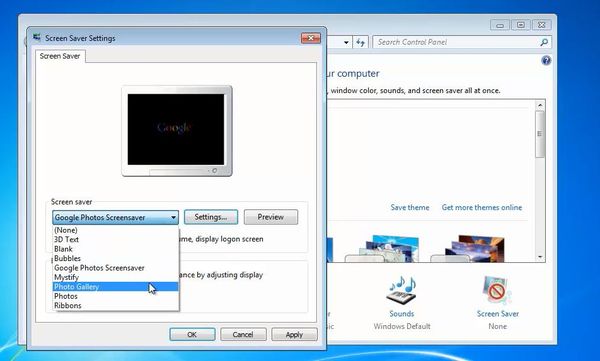Click the blue help question mark icon
This screenshot has width=600, height=361.
(546, 60)
